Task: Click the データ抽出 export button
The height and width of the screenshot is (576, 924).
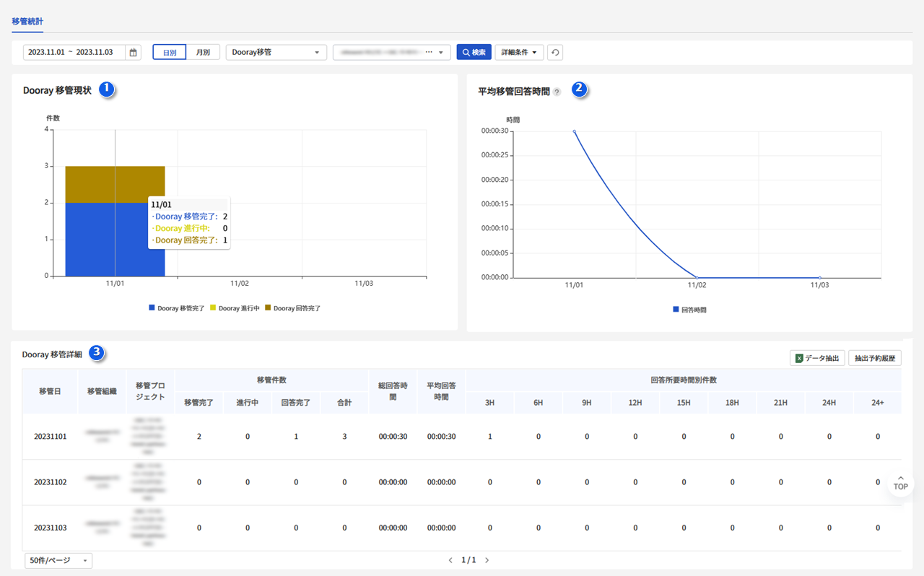Action: [x=817, y=358]
